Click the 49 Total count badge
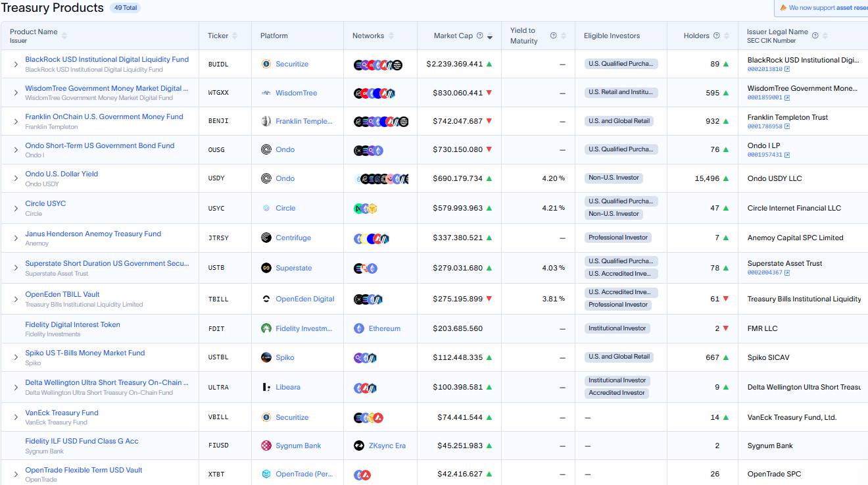Image resolution: width=868 pixels, height=485 pixels. (125, 8)
